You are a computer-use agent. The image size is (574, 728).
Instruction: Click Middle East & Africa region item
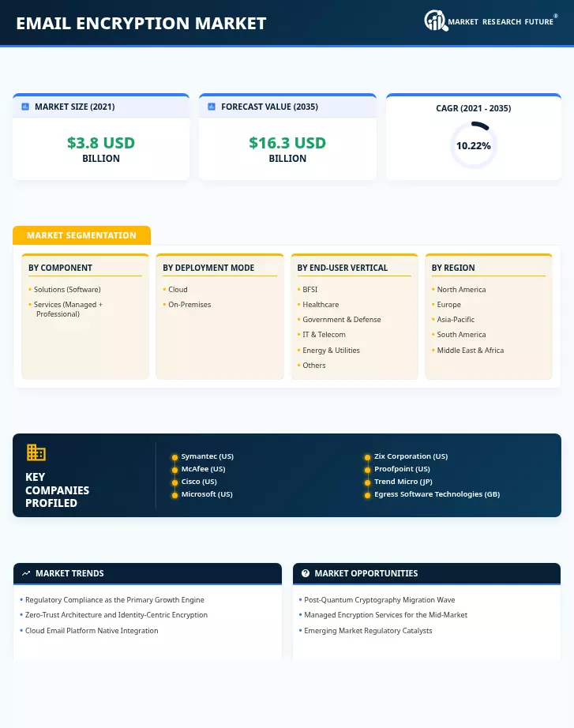470,351
